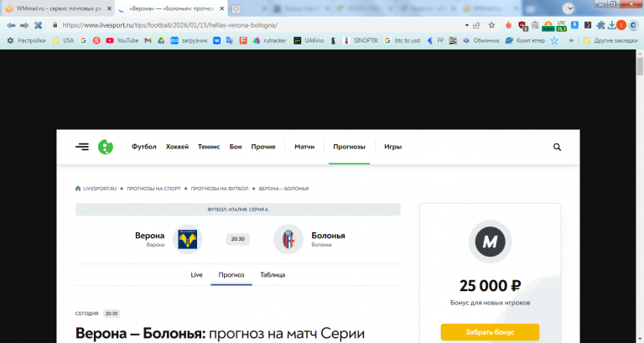
Task: Show browser downloads via the tray arrow icon
Action: pos(611,25)
